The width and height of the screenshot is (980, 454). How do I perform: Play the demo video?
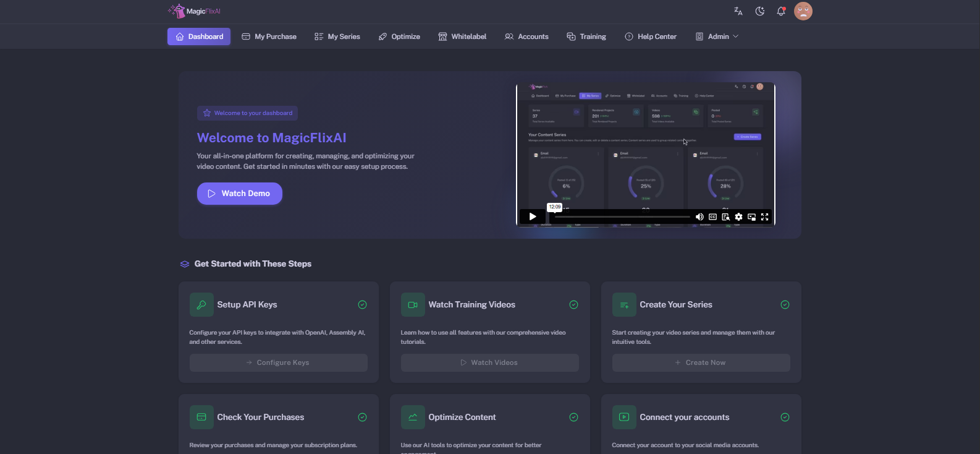pos(532,216)
